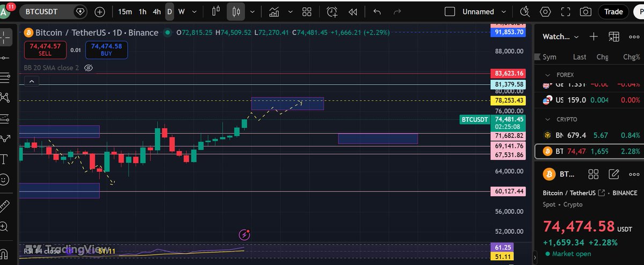Open the Watchlist name dropdown
The image size is (644, 265).
561,36
